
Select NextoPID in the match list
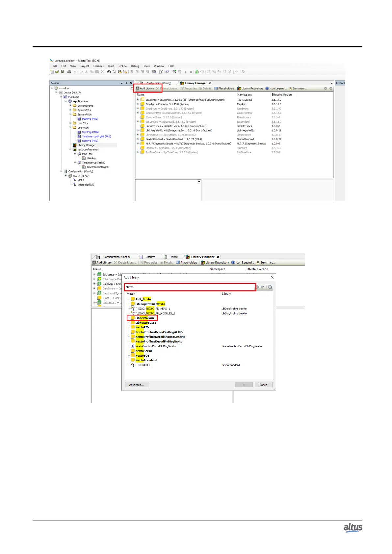142,327
